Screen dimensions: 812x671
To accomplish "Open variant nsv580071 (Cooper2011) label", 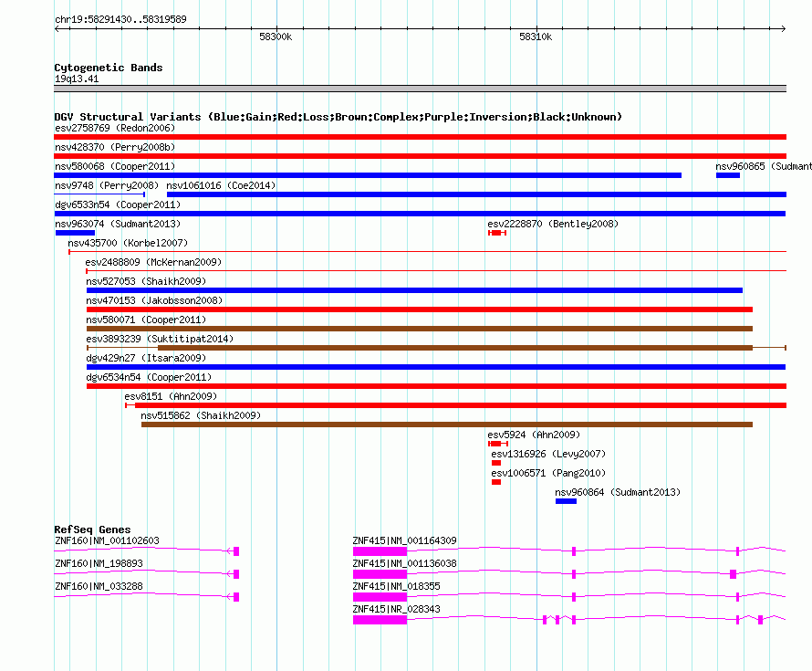I will click(x=146, y=320).
